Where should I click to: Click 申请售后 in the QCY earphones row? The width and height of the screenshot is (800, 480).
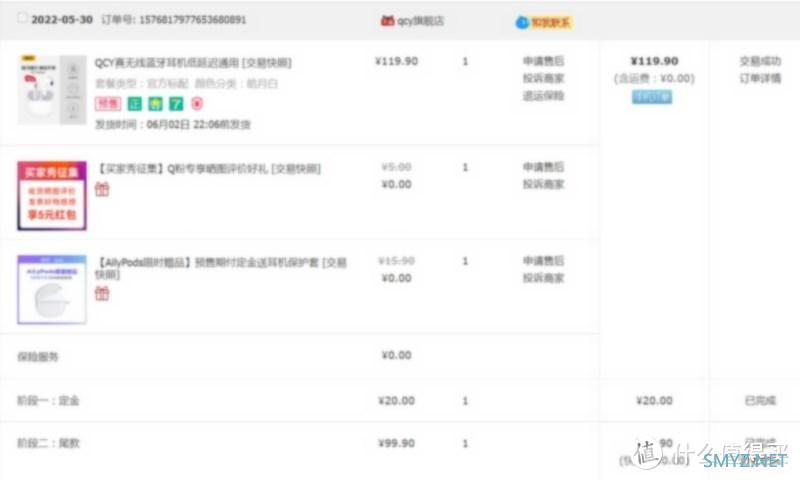tap(543, 61)
